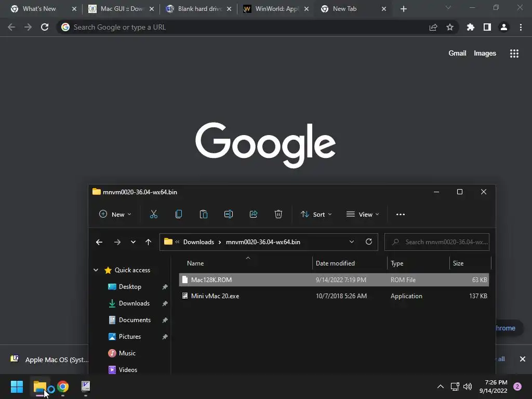
Task: Open Chrome tab search chevron
Action: (x=448, y=7)
